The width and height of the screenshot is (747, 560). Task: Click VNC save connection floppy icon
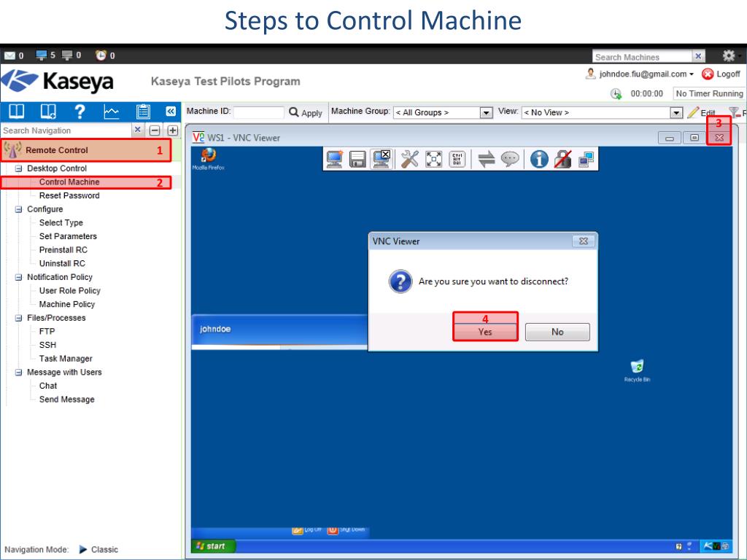(357, 160)
